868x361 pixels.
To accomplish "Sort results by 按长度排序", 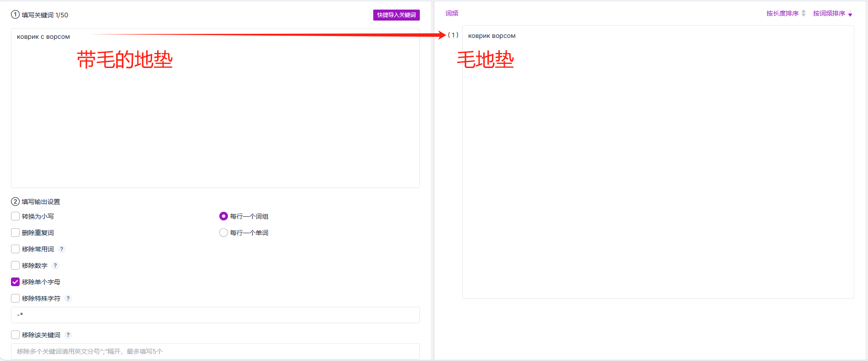I will point(782,14).
